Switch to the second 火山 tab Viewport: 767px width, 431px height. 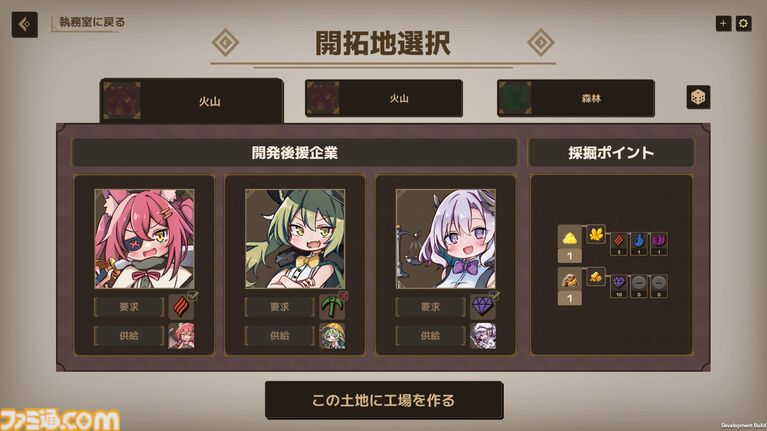point(384,98)
